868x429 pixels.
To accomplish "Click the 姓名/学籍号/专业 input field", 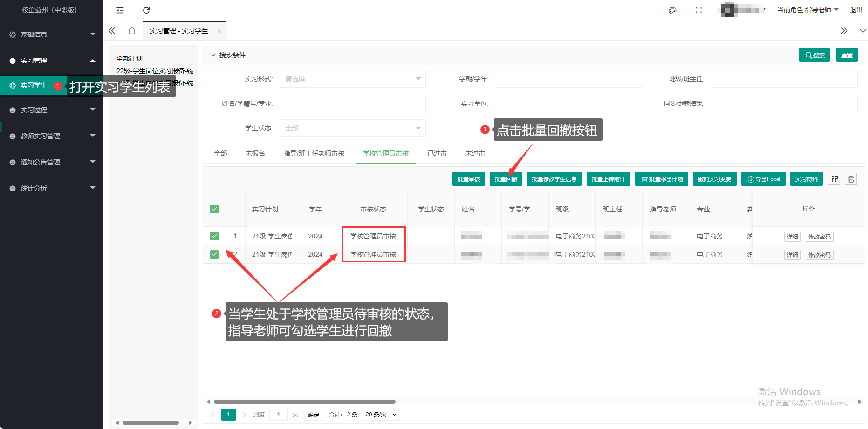I will pyautogui.click(x=352, y=103).
